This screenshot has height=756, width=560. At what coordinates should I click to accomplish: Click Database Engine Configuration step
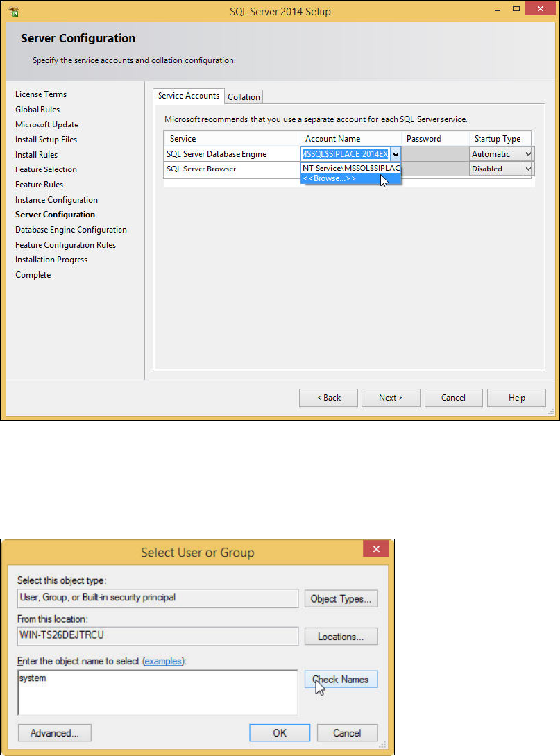point(71,230)
